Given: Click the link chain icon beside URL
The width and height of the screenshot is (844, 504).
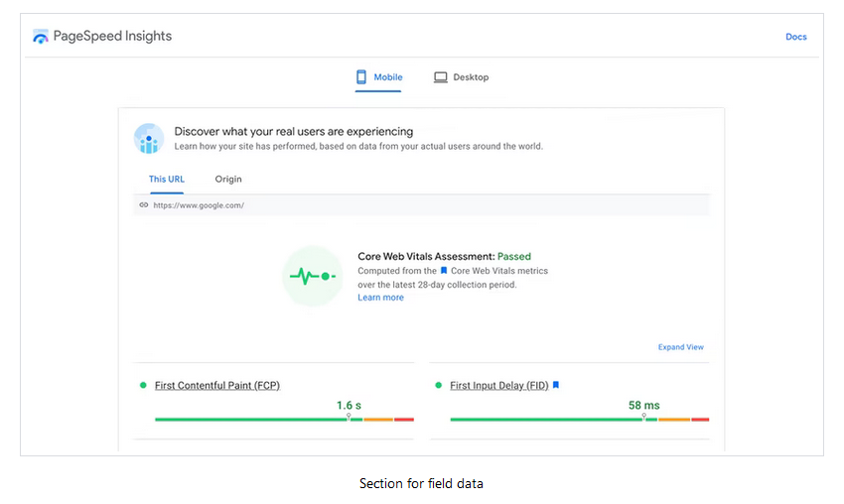Looking at the screenshot, I should tap(144, 205).
